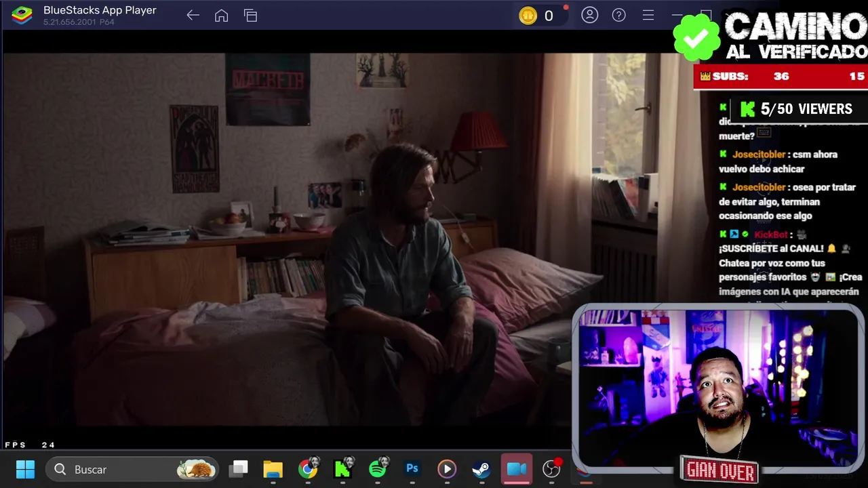Image resolution: width=868 pixels, height=488 pixels.
Task: Click the webcam overlay thumbnail
Action: coord(718,389)
